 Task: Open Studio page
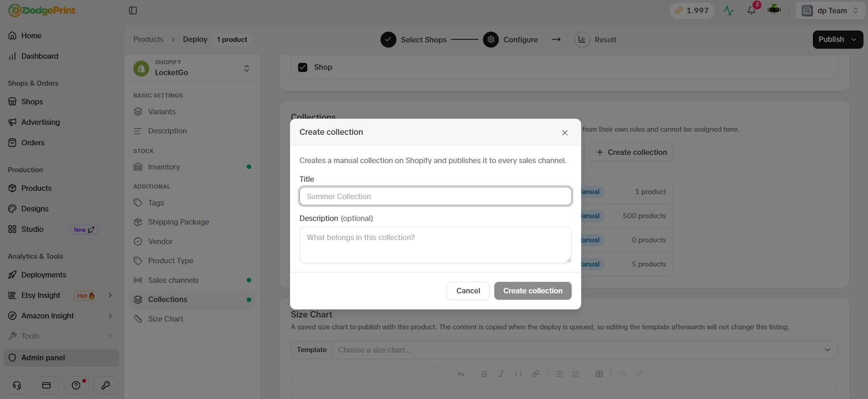[x=32, y=229]
